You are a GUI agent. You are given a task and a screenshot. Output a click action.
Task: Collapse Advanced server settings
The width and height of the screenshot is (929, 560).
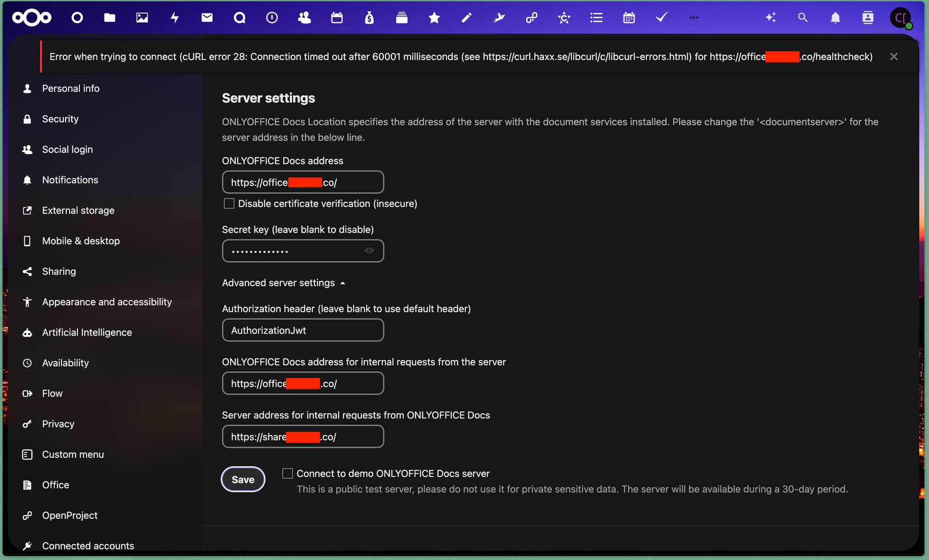pyautogui.click(x=284, y=283)
